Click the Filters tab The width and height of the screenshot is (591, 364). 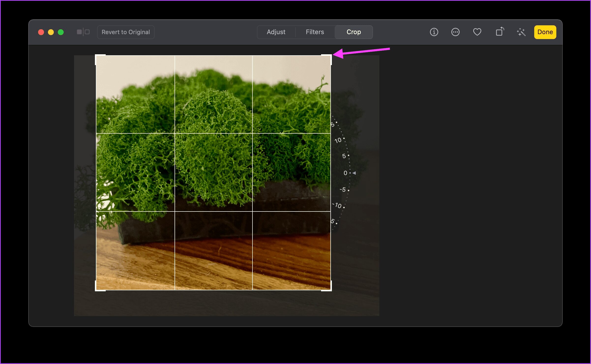click(x=315, y=32)
